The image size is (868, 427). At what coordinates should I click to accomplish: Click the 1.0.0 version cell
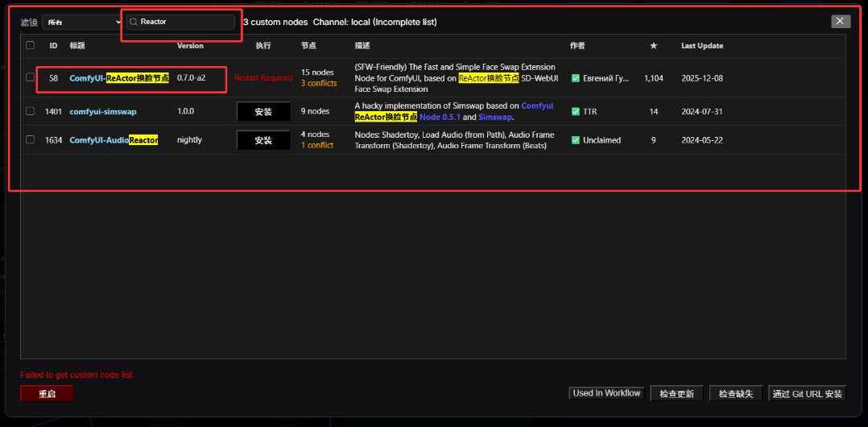185,111
